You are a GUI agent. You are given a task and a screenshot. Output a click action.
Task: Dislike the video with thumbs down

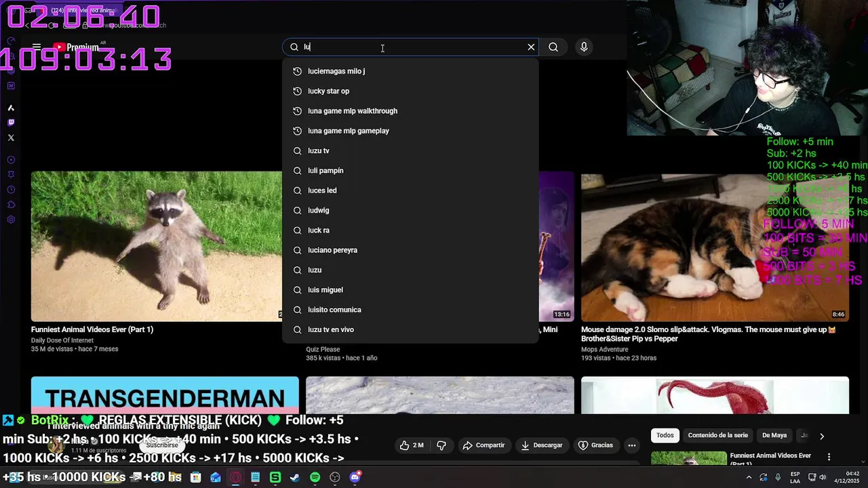point(441,445)
